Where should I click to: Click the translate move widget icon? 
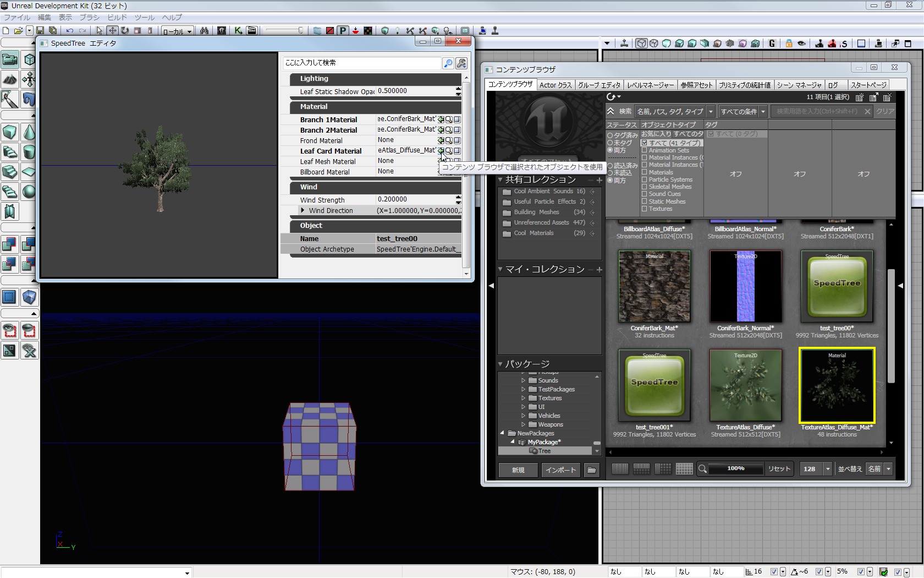click(112, 31)
